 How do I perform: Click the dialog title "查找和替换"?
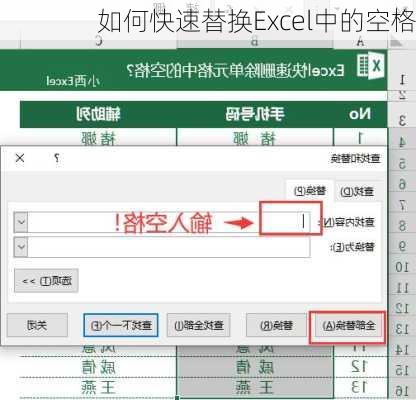[x=356, y=159]
